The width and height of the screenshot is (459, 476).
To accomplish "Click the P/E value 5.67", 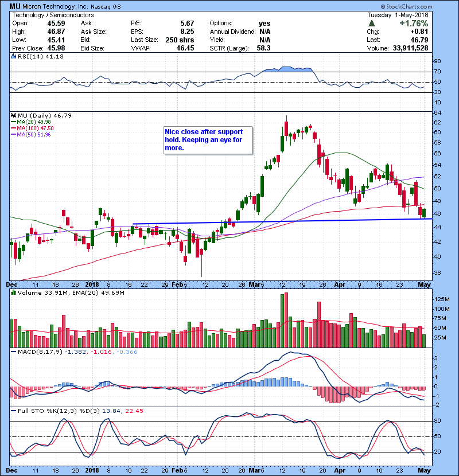I will (187, 24).
